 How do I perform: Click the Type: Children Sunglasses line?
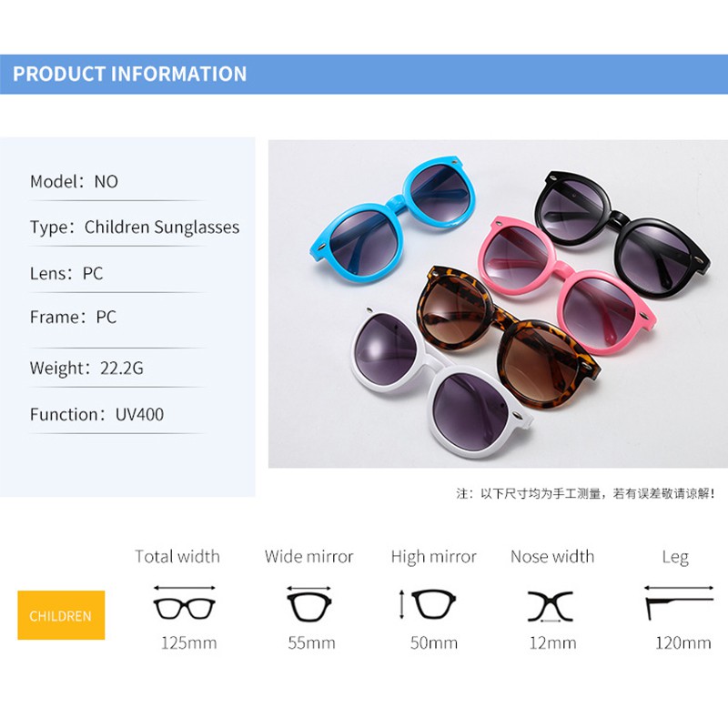point(135,227)
